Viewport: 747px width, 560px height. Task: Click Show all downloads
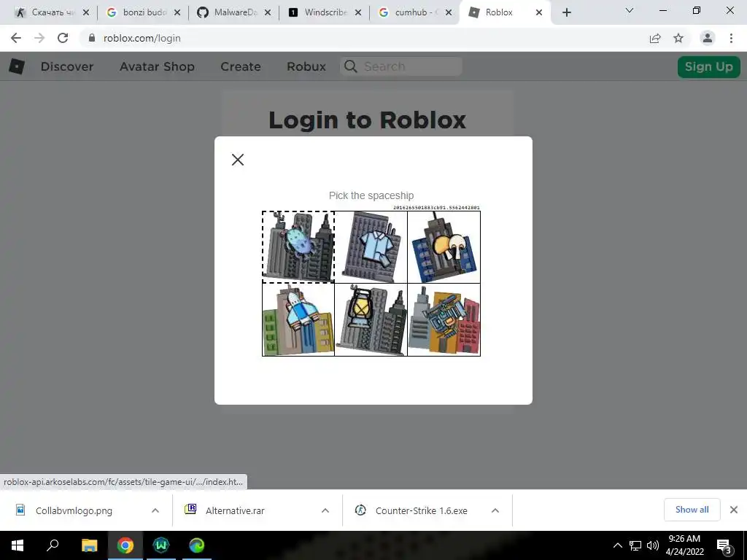[692, 510]
